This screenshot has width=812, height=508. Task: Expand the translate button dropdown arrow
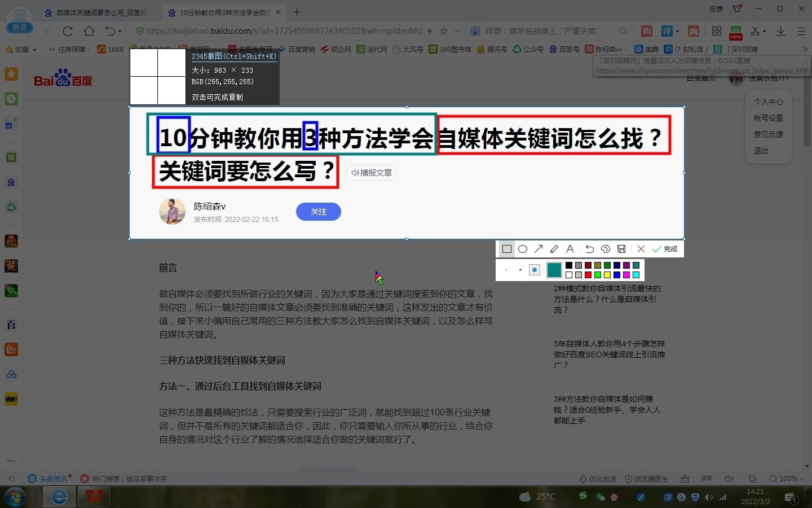(678, 31)
